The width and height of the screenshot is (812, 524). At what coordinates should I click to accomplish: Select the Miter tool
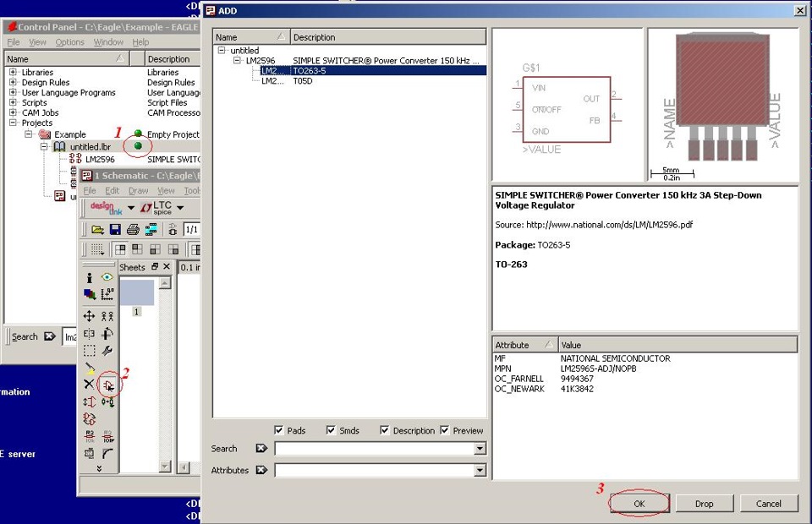107,454
